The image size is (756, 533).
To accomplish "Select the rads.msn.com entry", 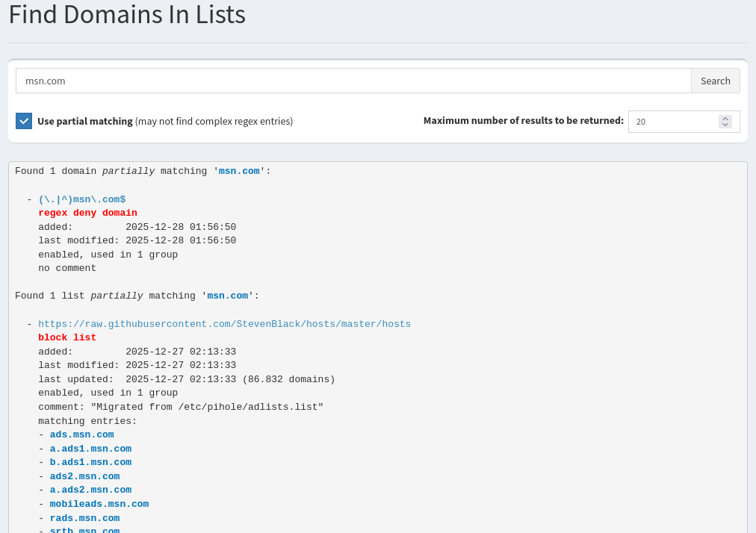I will point(84,518).
